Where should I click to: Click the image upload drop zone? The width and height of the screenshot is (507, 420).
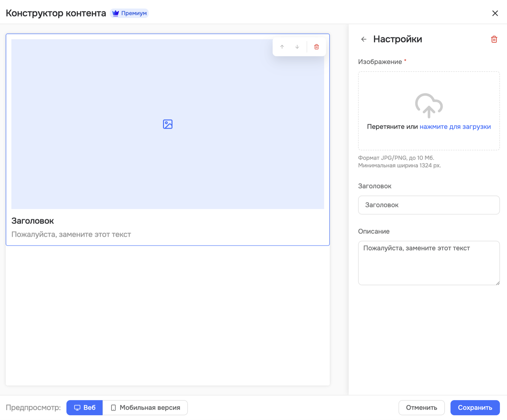pos(429,111)
